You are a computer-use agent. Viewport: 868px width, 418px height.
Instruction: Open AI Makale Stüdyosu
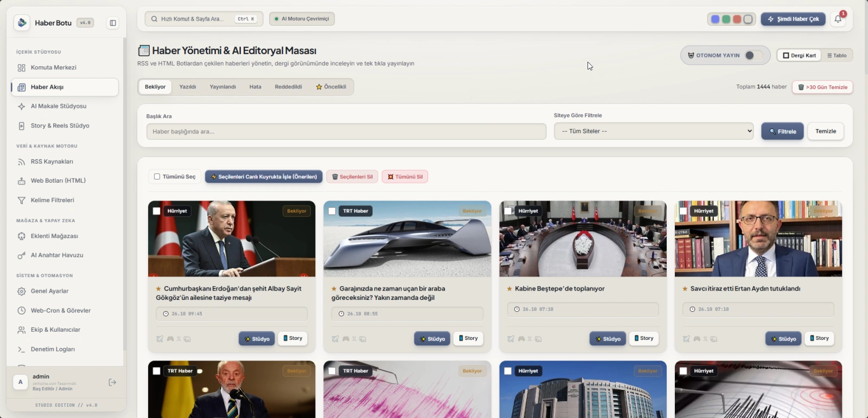65,106
